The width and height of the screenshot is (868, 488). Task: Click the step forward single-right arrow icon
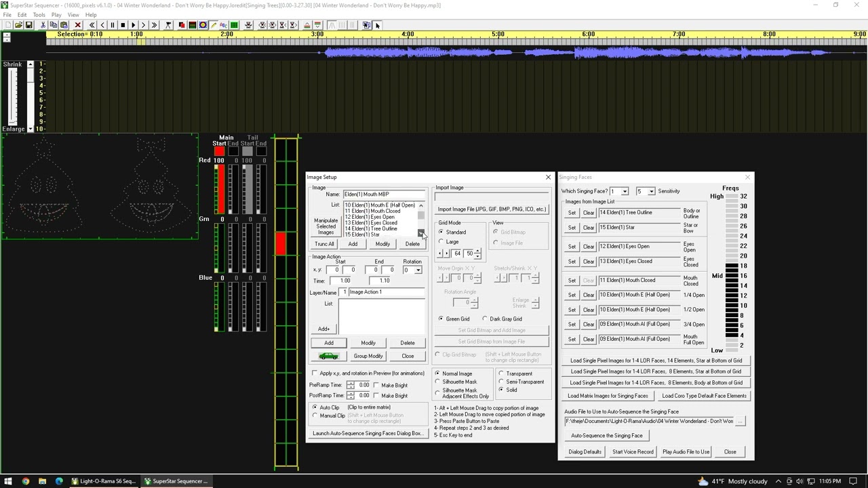(143, 25)
